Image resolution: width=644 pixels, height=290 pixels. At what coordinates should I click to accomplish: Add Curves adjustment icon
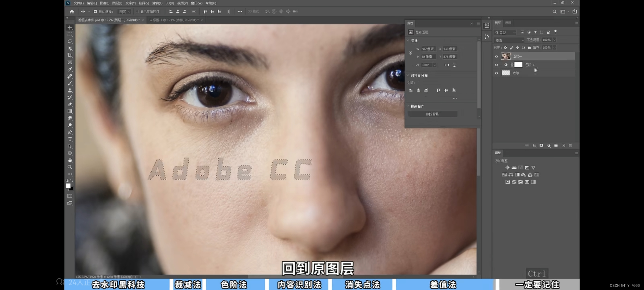point(521,168)
